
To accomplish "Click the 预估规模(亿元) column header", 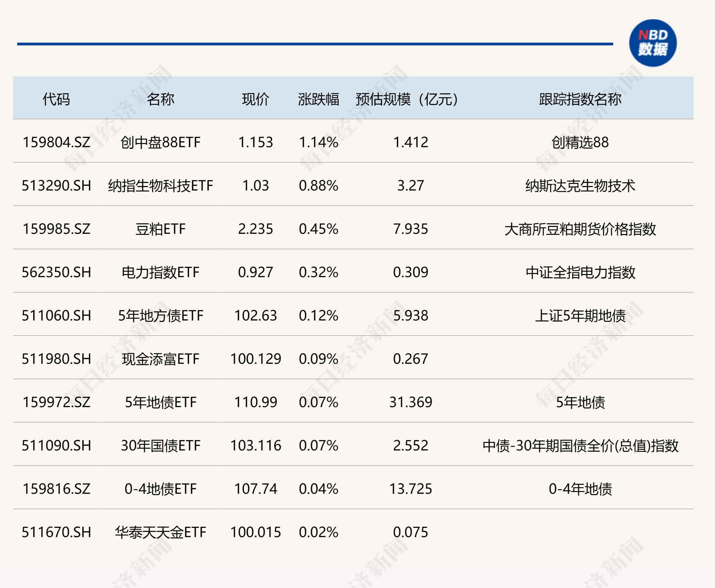I will pyautogui.click(x=407, y=99).
